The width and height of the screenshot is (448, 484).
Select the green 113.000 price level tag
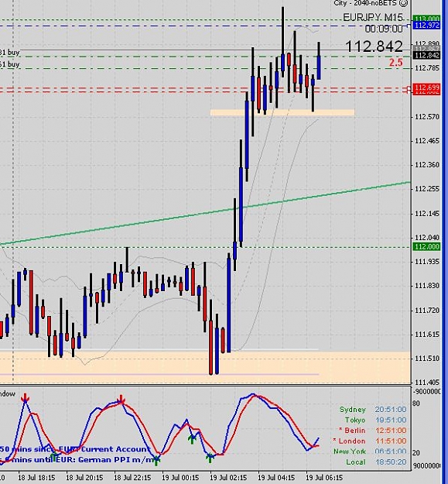tap(427, 19)
